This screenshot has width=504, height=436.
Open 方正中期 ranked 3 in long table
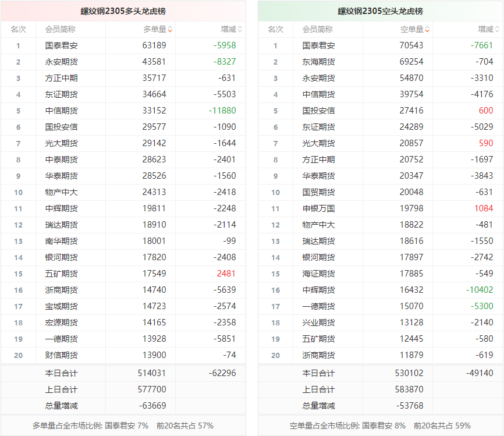61,78
